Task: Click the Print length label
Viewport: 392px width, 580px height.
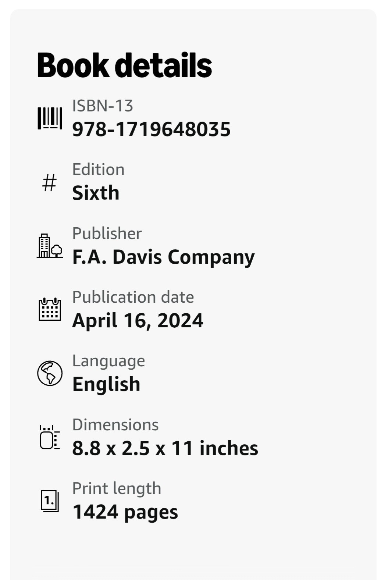Action: 117,489
